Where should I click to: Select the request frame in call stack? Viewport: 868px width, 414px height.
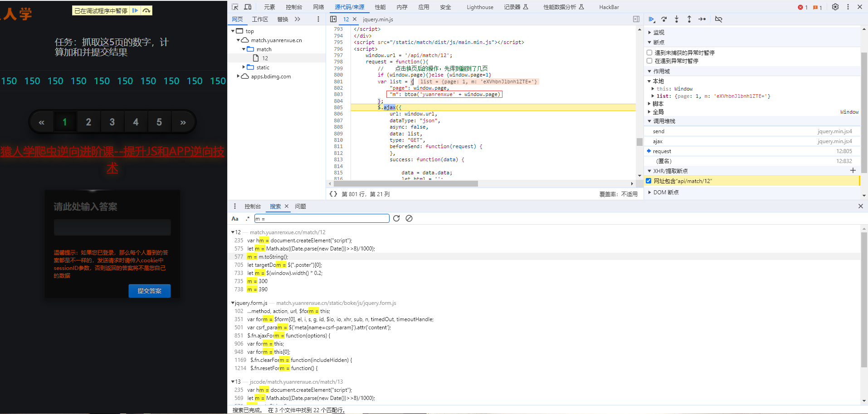752,151
